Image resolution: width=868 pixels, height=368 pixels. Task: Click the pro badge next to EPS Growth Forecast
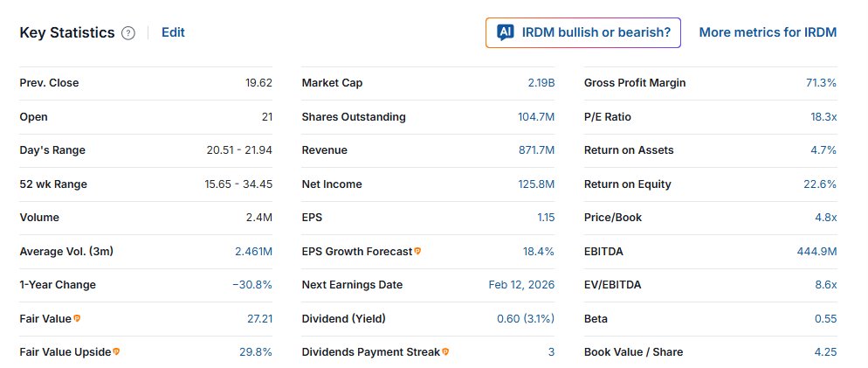click(417, 251)
